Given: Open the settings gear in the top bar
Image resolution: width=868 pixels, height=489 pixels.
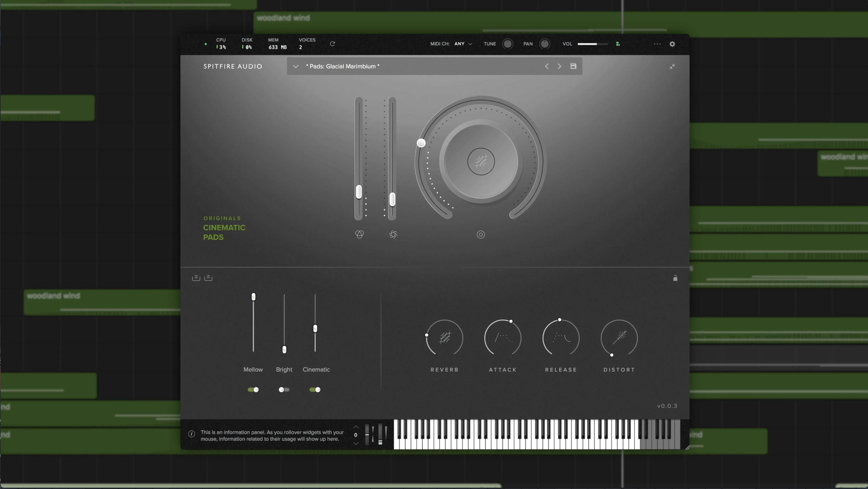Looking at the screenshot, I should coord(672,44).
